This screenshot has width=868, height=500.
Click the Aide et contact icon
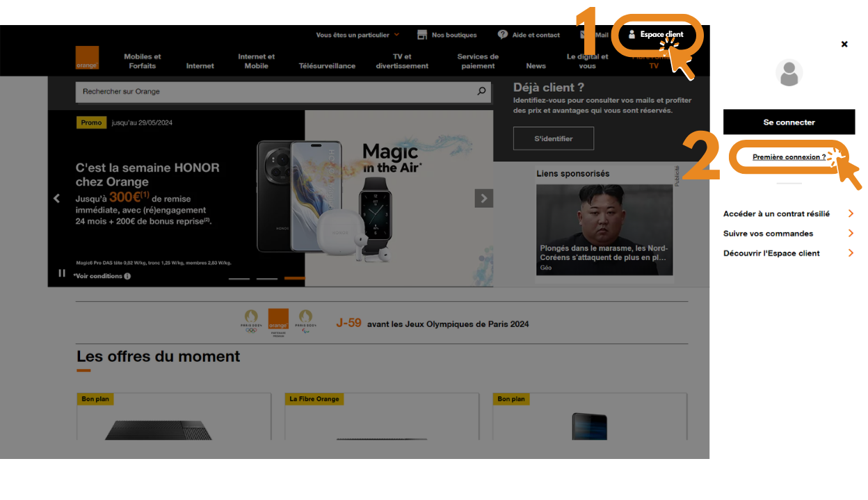coord(503,35)
